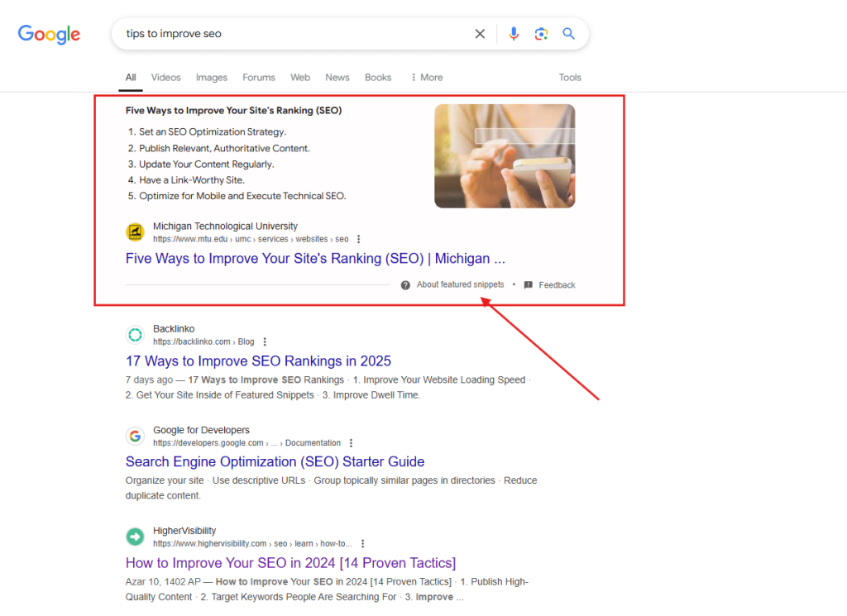Click the Backlinko site name

174,329
